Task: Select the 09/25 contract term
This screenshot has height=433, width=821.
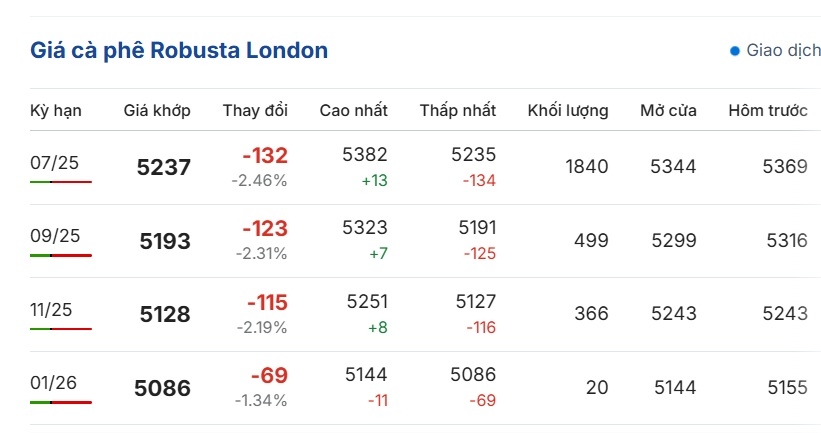Action: click(x=55, y=236)
